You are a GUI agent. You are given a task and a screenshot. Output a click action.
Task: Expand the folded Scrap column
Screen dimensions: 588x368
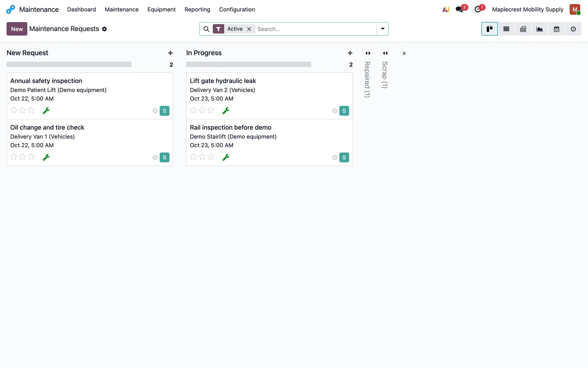pos(385,53)
